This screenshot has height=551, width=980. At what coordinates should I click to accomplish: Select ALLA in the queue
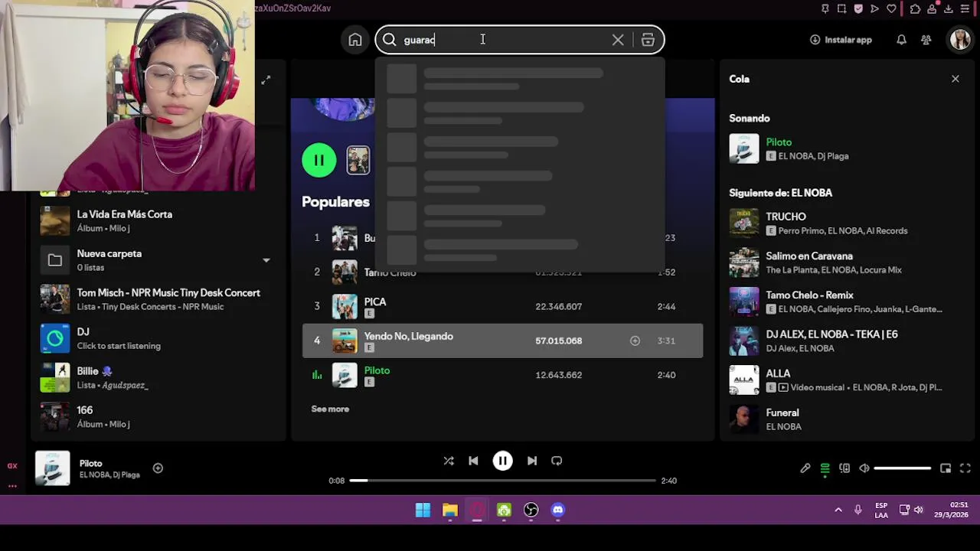[x=846, y=380]
